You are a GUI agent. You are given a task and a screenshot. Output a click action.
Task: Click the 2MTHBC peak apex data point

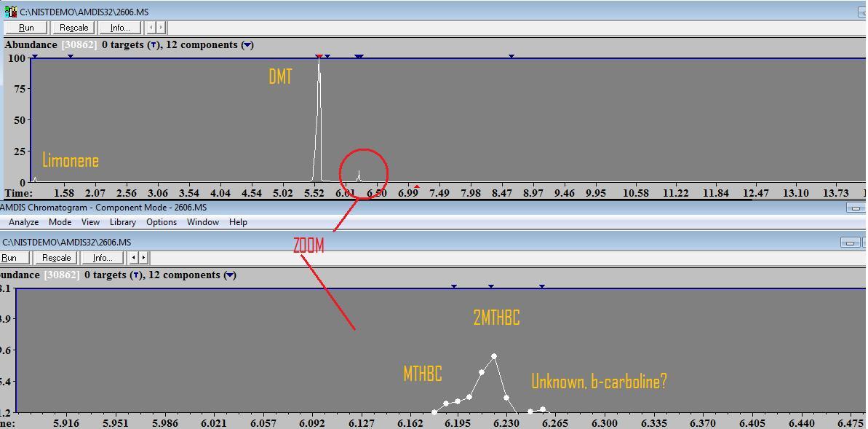(494, 357)
